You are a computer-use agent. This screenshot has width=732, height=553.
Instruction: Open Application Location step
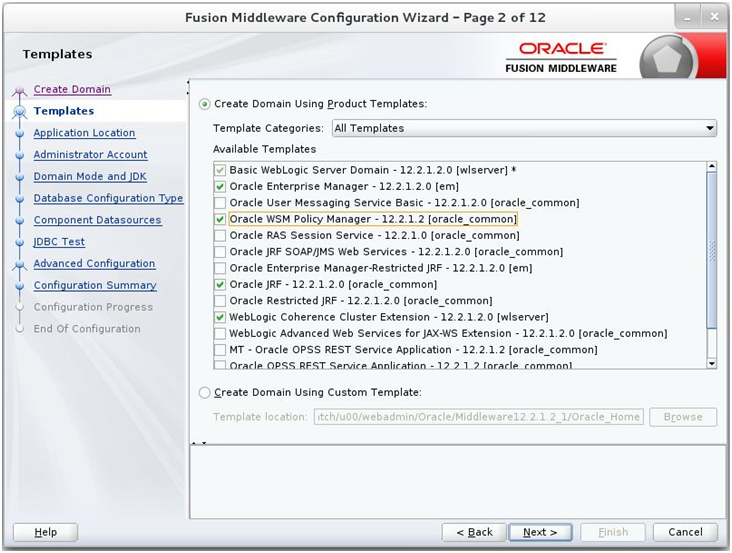tap(84, 133)
